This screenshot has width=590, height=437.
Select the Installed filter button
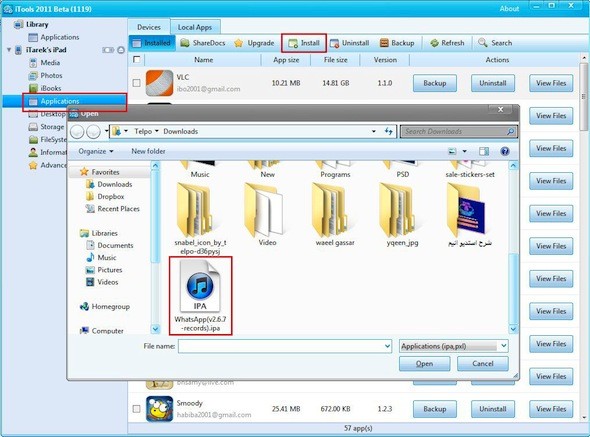pyautogui.click(x=152, y=43)
